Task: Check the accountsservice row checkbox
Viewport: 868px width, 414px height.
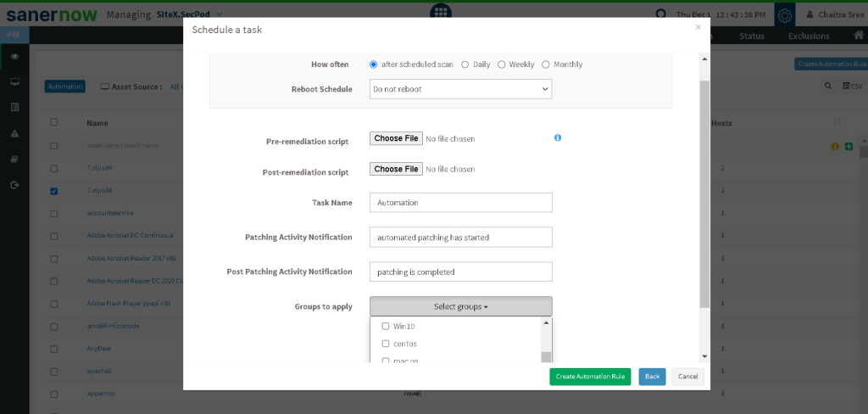Action: (53, 214)
